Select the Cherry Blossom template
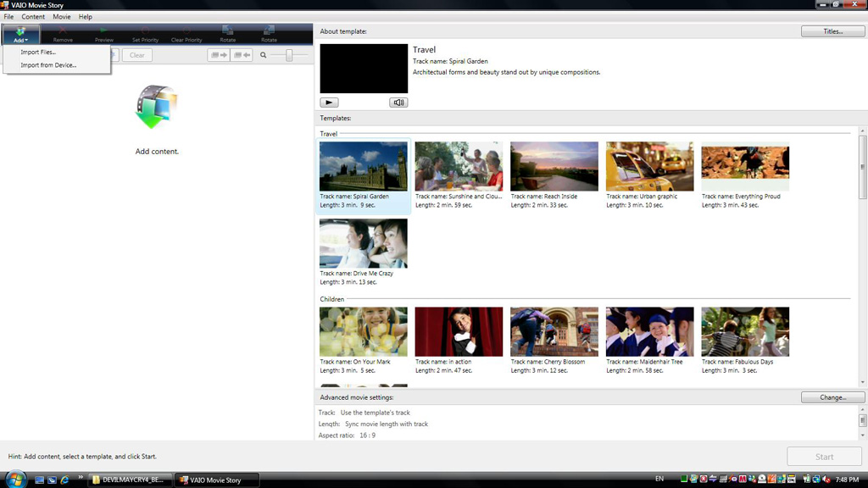Image resolution: width=868 pixels, height=488 pixels. [x=554, y=341]
